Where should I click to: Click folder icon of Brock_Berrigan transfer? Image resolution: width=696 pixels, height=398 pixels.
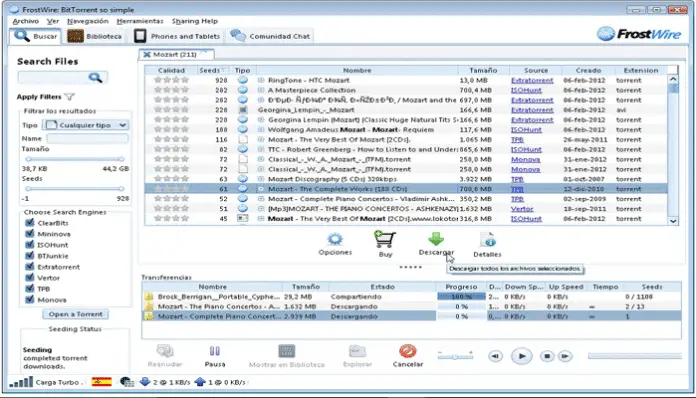pyautogui.click(x=149, y=296)
